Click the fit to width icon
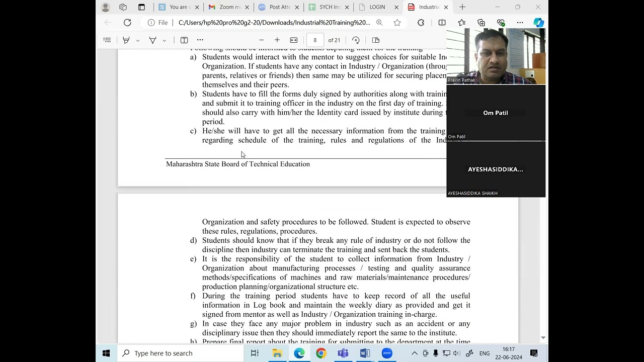 point(294,40)
